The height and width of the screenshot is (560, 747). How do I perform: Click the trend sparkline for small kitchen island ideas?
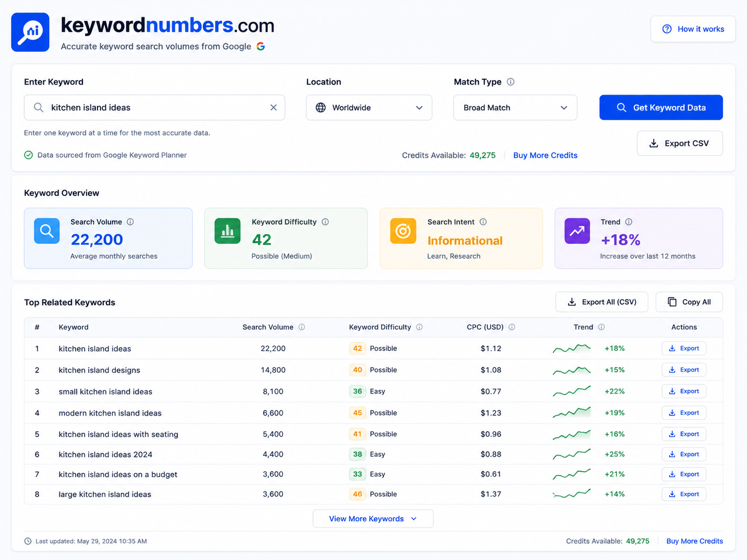tap(572, 391)
